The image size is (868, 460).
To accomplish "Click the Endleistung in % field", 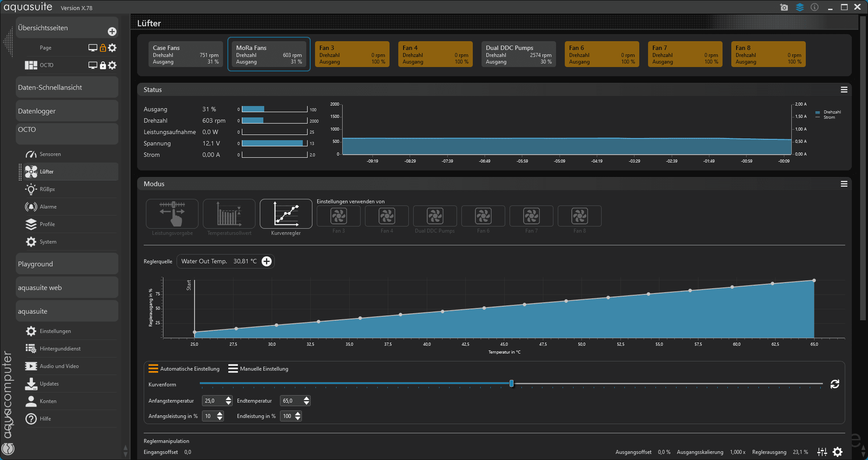I will pyautogui.click(x=287, y=416).
